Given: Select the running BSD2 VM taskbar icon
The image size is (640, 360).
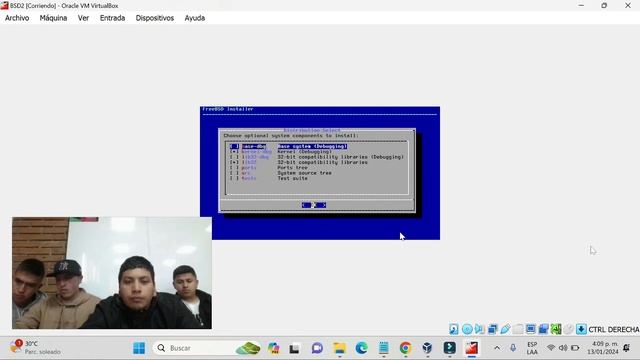Looking at the screenshot, I should [x=471, y=348].
